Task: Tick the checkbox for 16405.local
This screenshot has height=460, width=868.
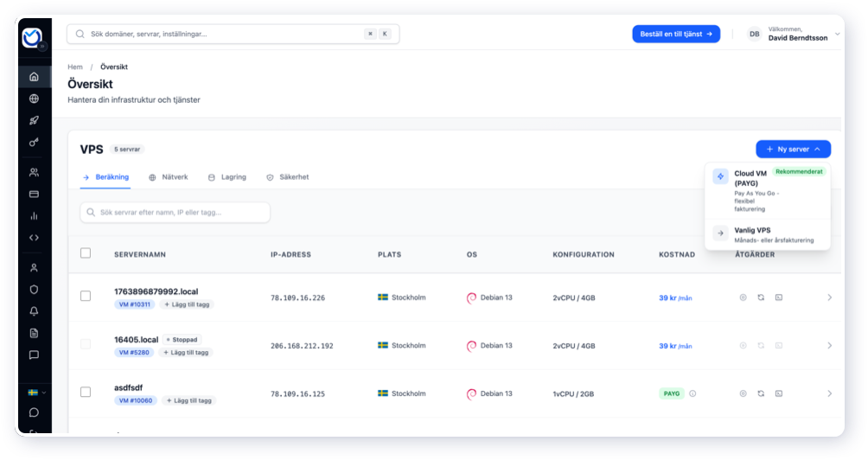Action: (x=86, y=344)
